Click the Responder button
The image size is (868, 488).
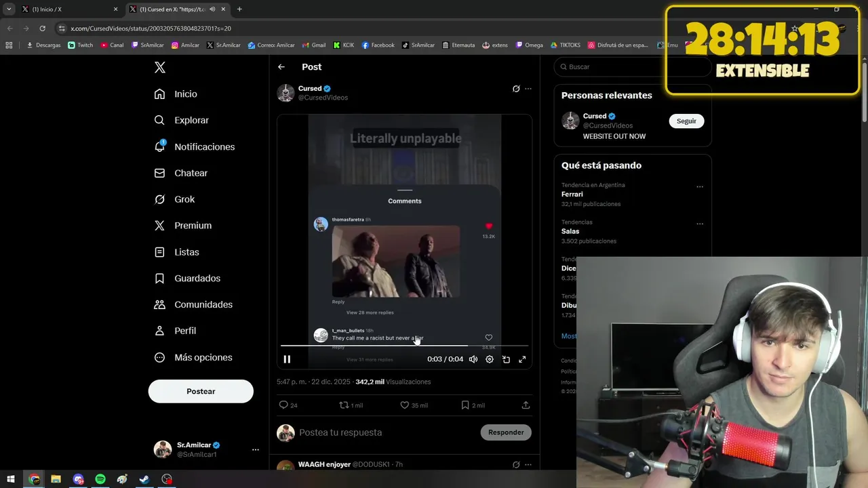[506, 432]
